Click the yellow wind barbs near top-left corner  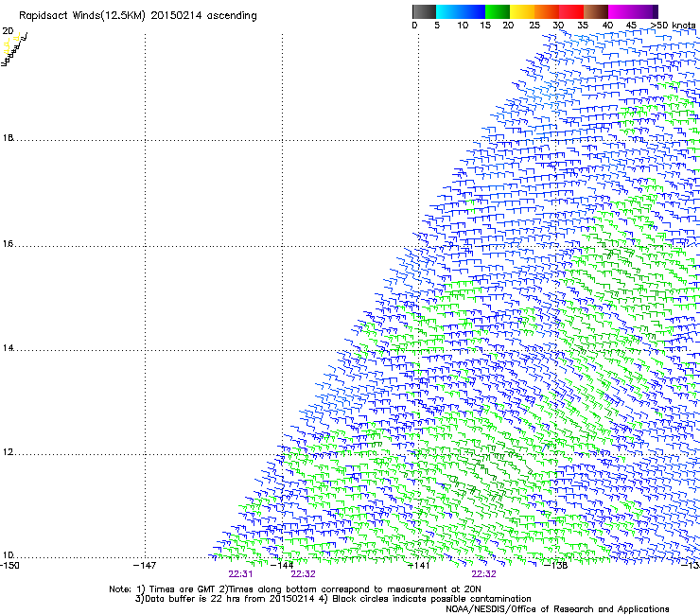(x=10, y=44)
